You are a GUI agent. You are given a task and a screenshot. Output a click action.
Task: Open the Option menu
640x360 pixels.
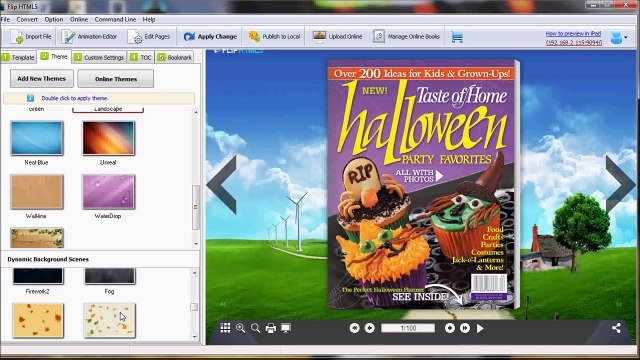pyautogui.click(x=54, y=19)
